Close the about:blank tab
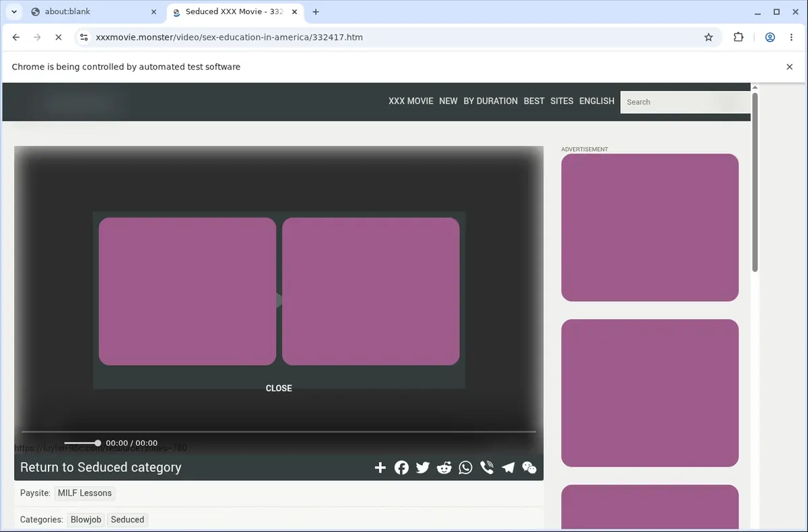Image resolution: width=808 pixels, height=532 pixels. pyautogui.click(x=154, y=11)
